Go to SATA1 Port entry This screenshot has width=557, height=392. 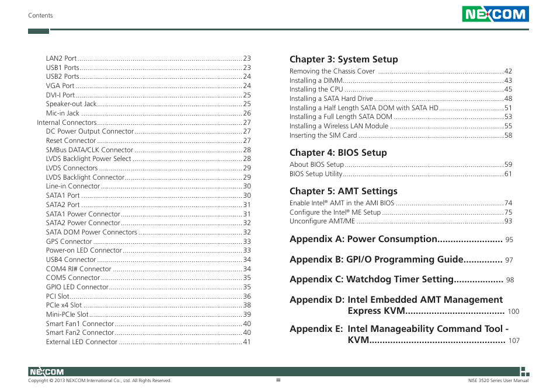click(x=148, y=195)
